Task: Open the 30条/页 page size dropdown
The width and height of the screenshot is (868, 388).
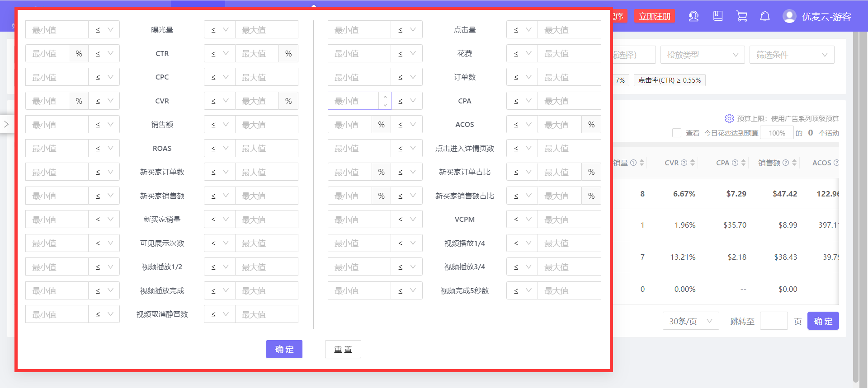Action: click(691, 321)
